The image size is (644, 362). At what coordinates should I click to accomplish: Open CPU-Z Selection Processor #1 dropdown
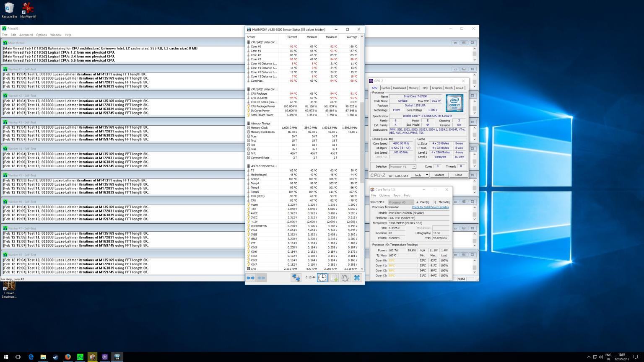tap(402, 166)
